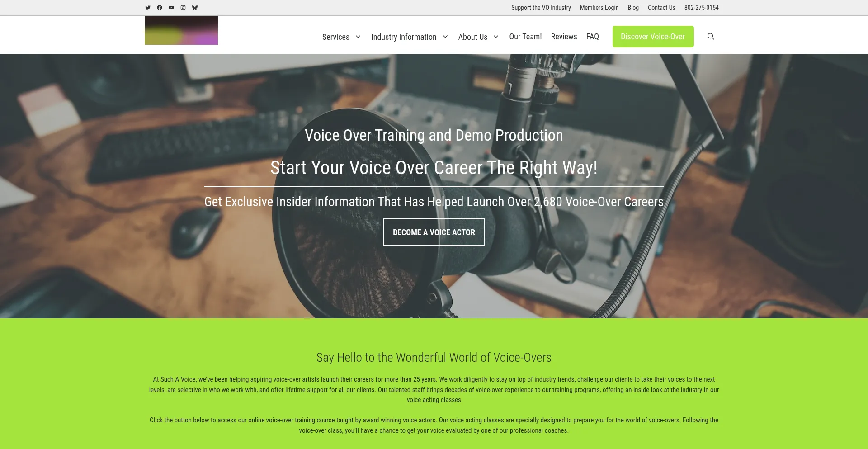Viewport: 868px width, 449px height.
Task: Go to the Reviews menu item
Action: point(564,37)
